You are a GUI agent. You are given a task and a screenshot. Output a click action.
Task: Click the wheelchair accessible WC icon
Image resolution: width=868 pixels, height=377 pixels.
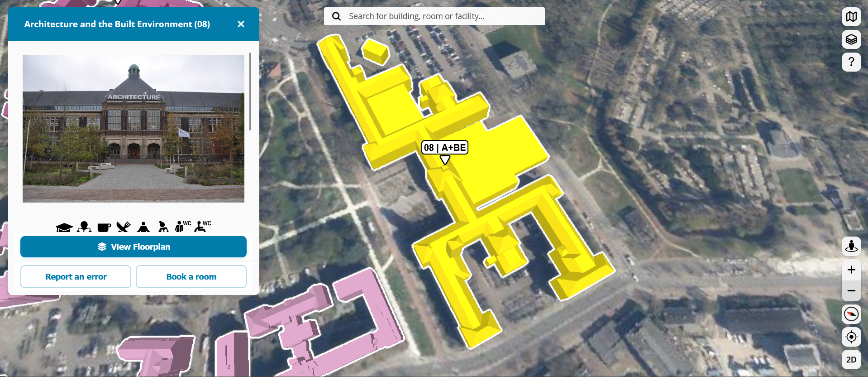(x=202, y=226)
